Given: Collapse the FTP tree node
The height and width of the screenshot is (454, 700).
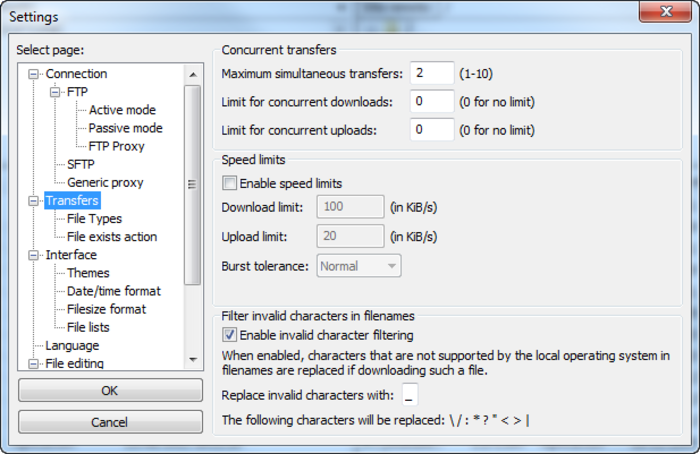Looking at the screenshot, I should click(x=55, y=92).
